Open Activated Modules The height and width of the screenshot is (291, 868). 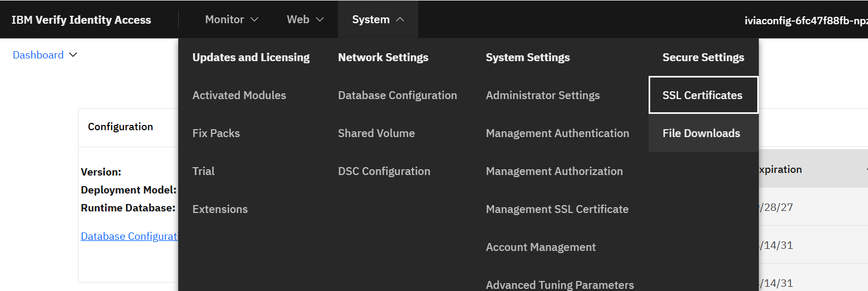coord(239,95)
